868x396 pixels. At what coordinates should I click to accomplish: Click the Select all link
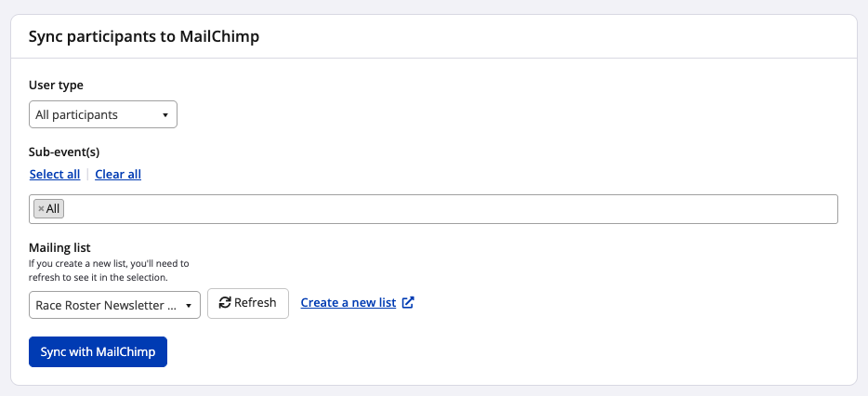click(55, 174)
